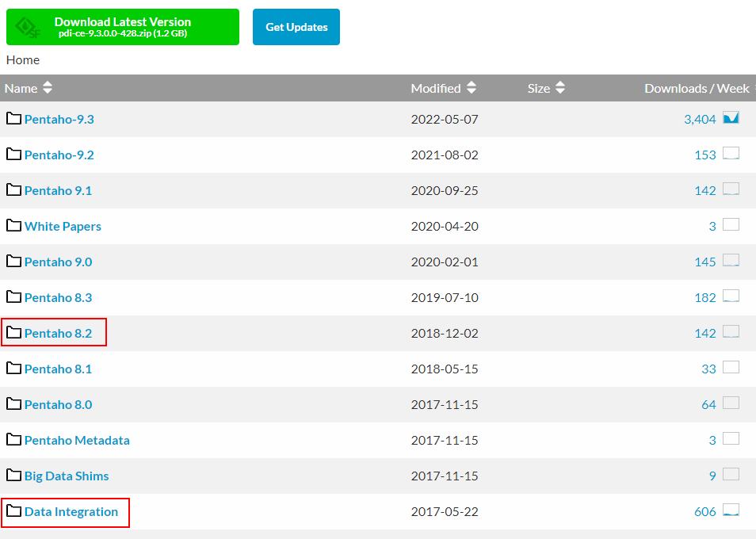756x539 pixels.
Task: Click the folder icon beside Pentaho-9.3
Action: click(x=13, y=118)
